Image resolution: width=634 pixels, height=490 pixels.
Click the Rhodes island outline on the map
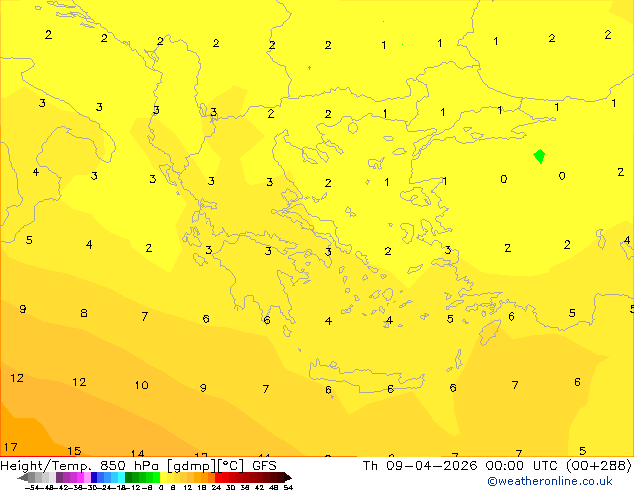tap(490, 332)
